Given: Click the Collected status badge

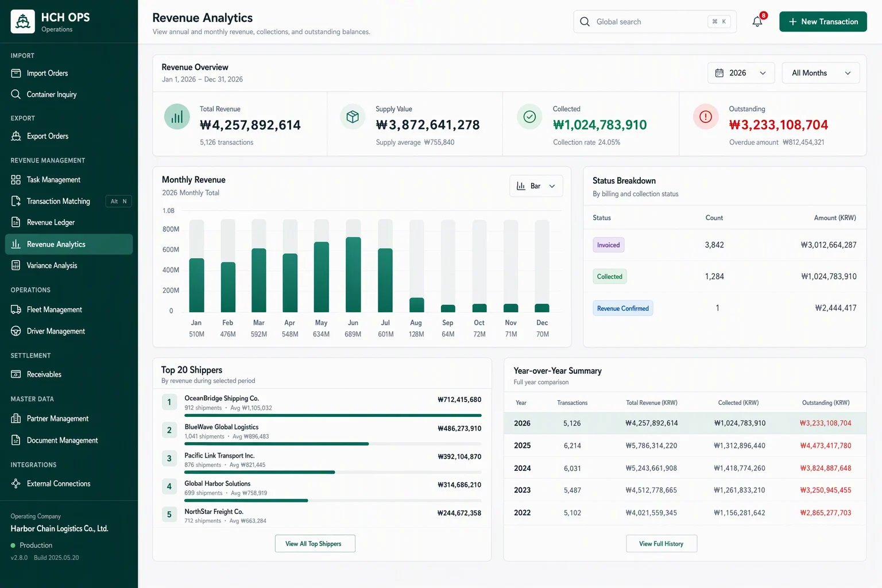Looking at the screenshot, I should [x=610, y=277].
